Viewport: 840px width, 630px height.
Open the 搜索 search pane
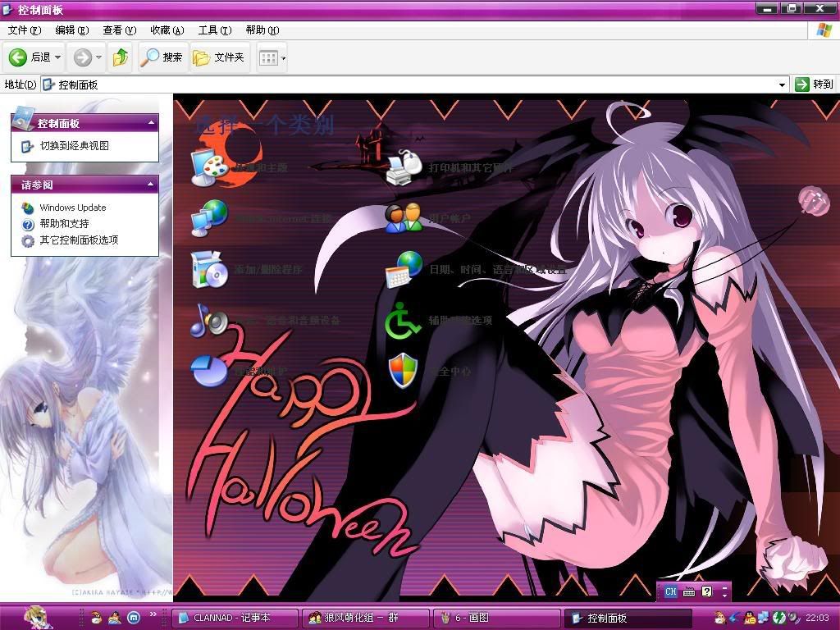[162, 57]
